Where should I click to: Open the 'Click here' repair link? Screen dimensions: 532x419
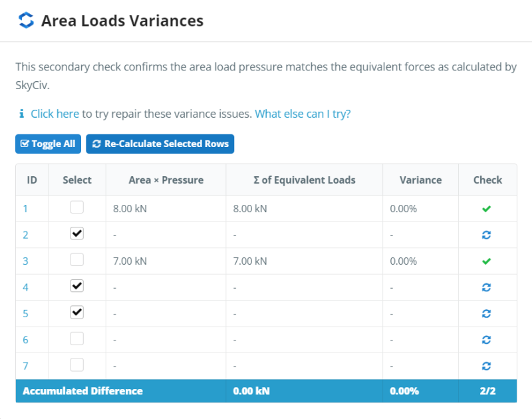pos(55,114)
